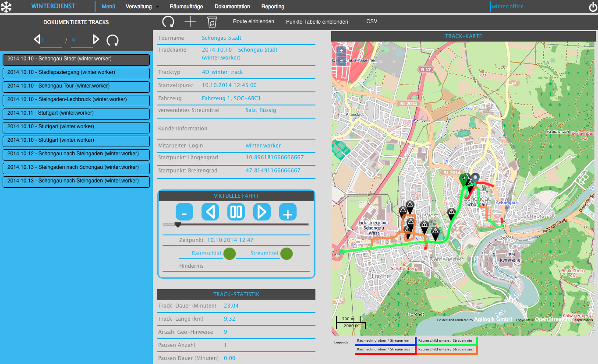Click the power logout icon
The image size is (598, 364).
(x=593, y=7)
